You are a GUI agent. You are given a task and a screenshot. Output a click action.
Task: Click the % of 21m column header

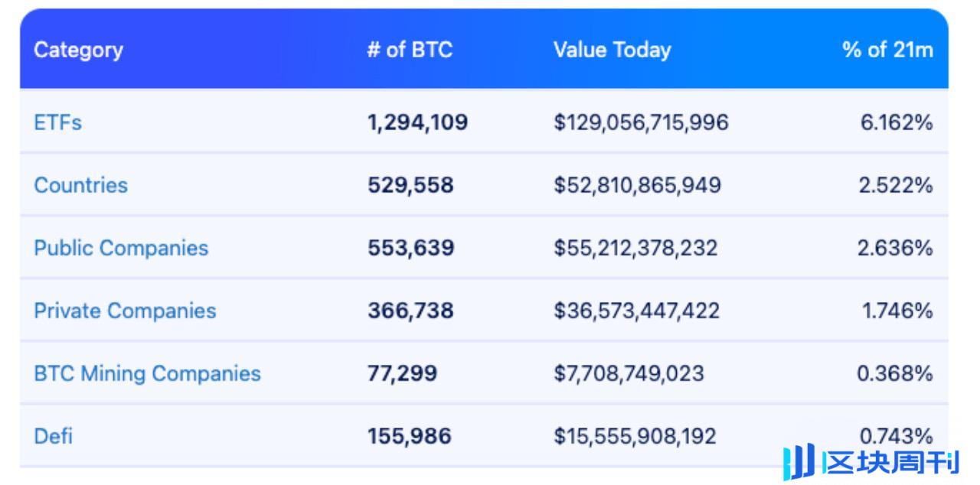(x=887, y=50)
